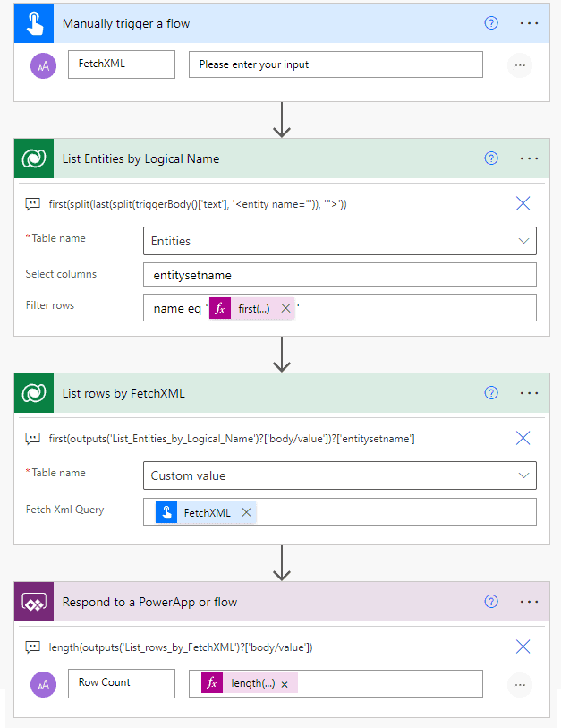
Task: Click the Manually trigger a flow icon
Action: [x=35, y=23]
